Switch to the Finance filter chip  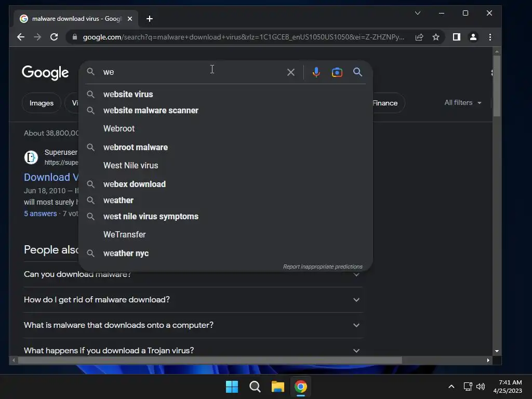[388, 103]
